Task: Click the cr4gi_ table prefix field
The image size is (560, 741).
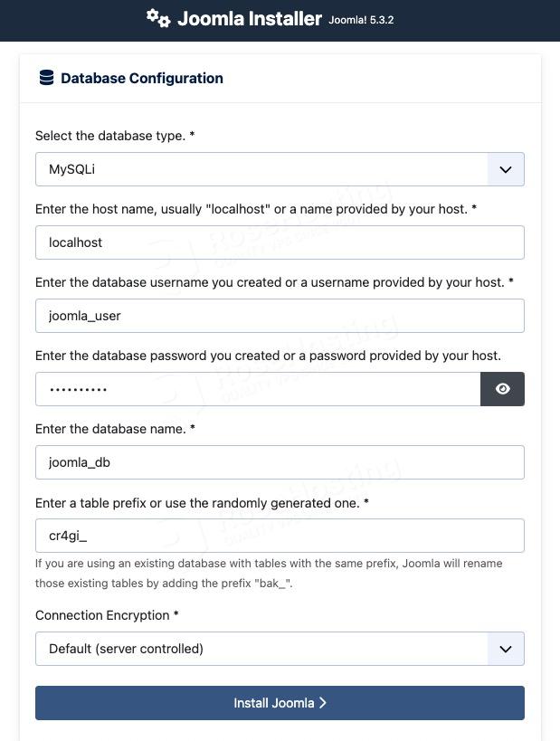Action: [280, 536]
